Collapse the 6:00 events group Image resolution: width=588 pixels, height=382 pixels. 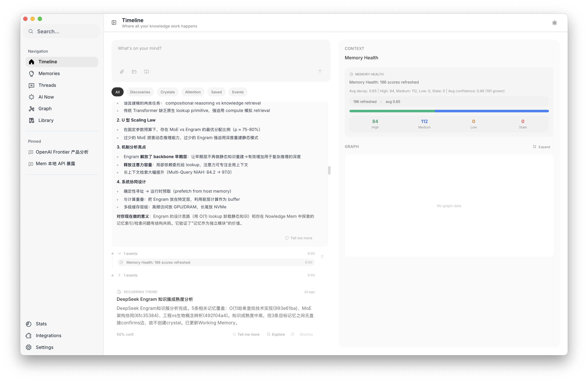coord(119,254)
